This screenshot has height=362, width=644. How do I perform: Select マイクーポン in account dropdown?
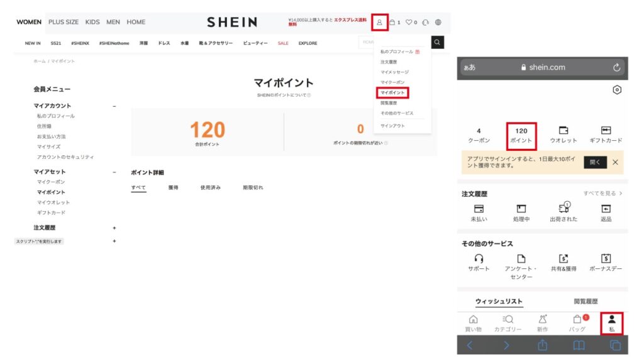392,82
